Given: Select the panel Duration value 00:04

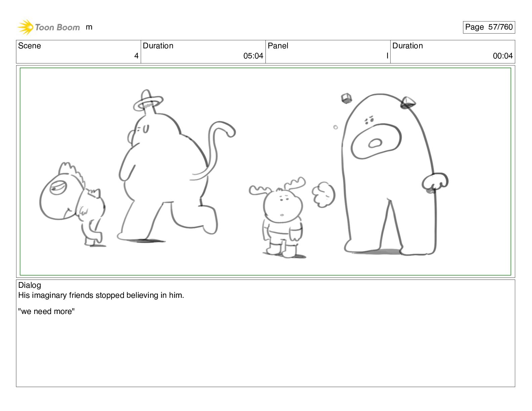Looking at the screenshot, I should click(503, 56).
